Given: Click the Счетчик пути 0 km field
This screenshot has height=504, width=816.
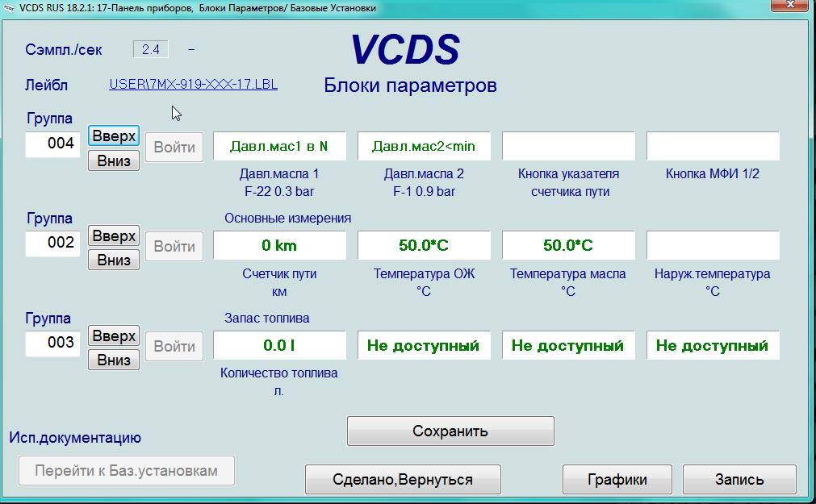Looking at the screenshot, I should (279, 245).
